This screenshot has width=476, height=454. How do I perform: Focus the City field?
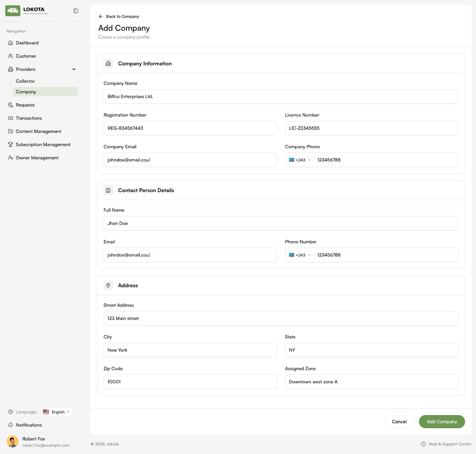click(x=190, y=350)
